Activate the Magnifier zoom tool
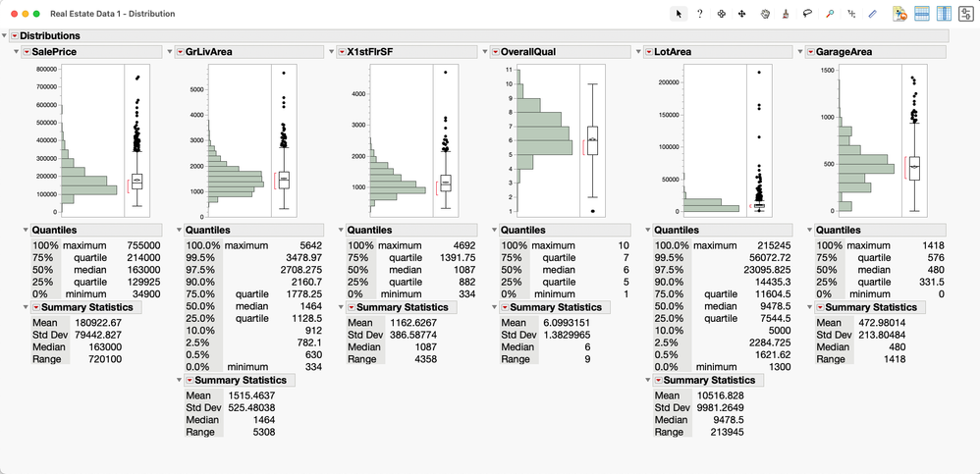The image size is (980, 474). pos(830,14)
